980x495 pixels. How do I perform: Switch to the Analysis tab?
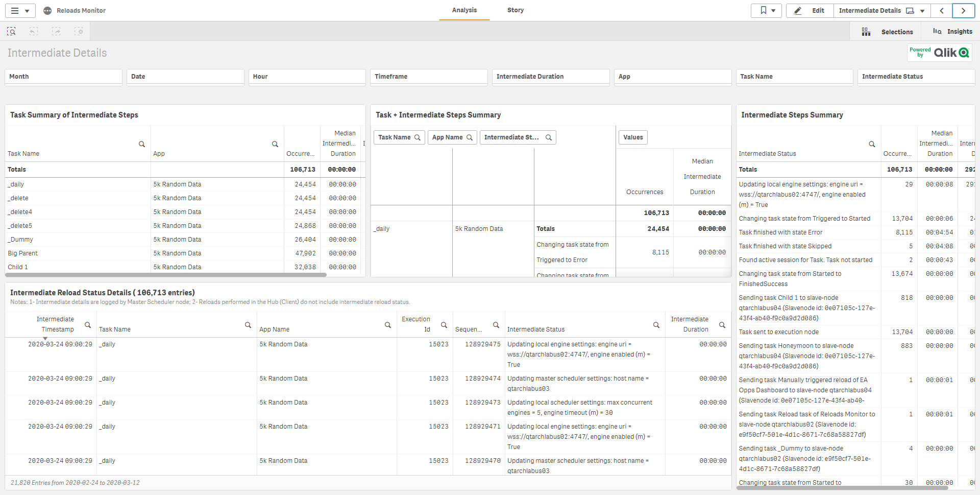tap(464, 10)
